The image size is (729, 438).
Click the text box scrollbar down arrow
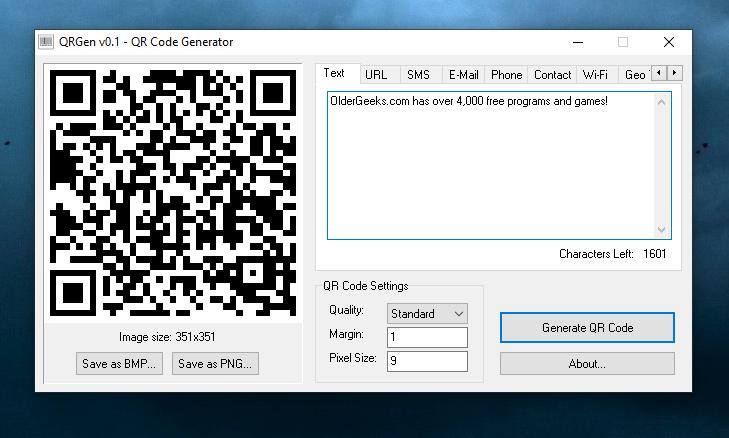[662, 229]
